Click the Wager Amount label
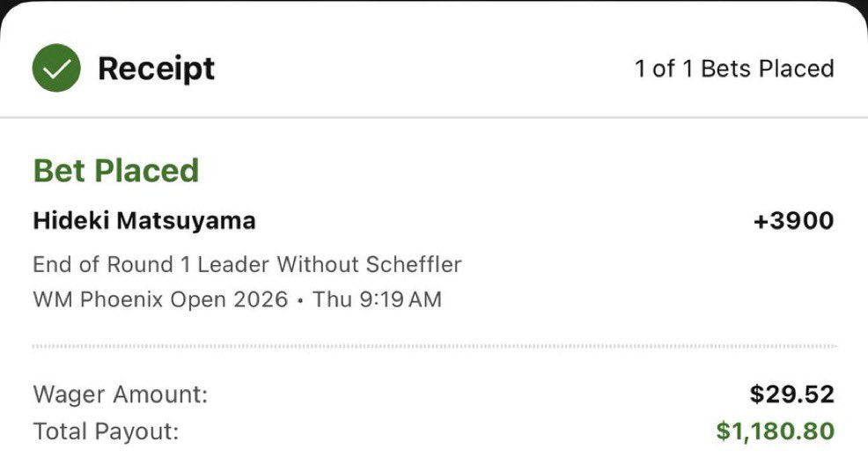868x457 pixels. [x=120, y=394]
